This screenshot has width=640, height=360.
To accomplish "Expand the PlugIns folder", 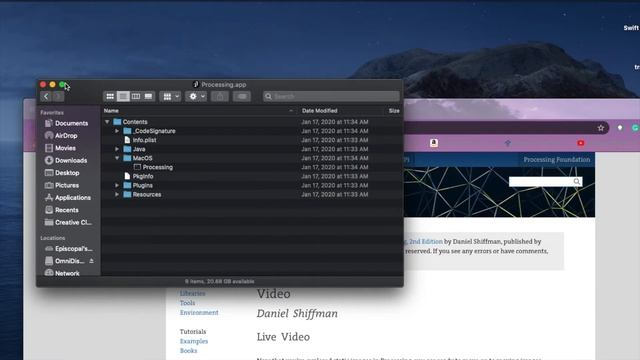I will [117, 185].
